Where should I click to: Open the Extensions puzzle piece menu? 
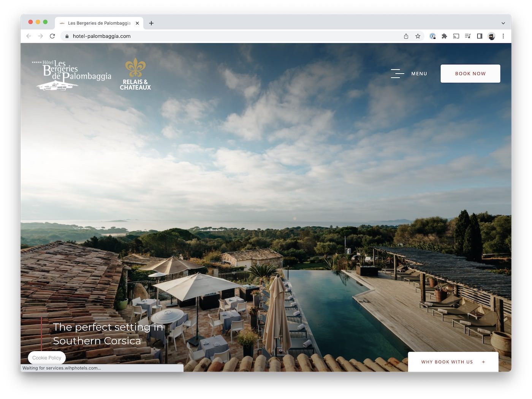pyautogui.click(x=444, y=36)
